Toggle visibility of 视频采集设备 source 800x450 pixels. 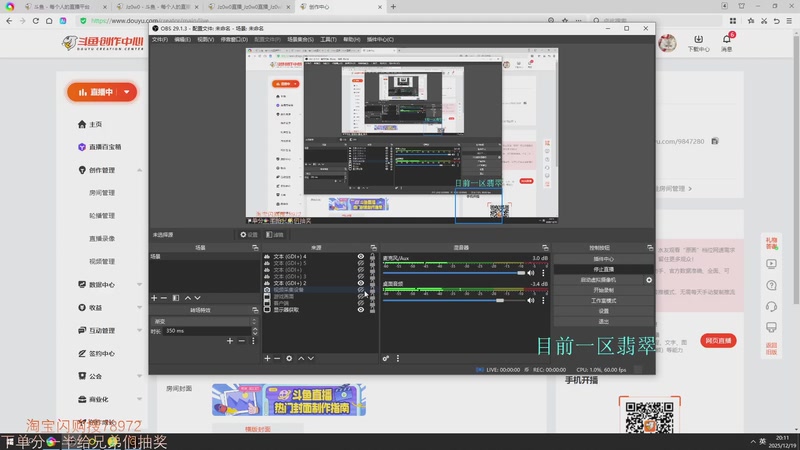coord(361,290)
